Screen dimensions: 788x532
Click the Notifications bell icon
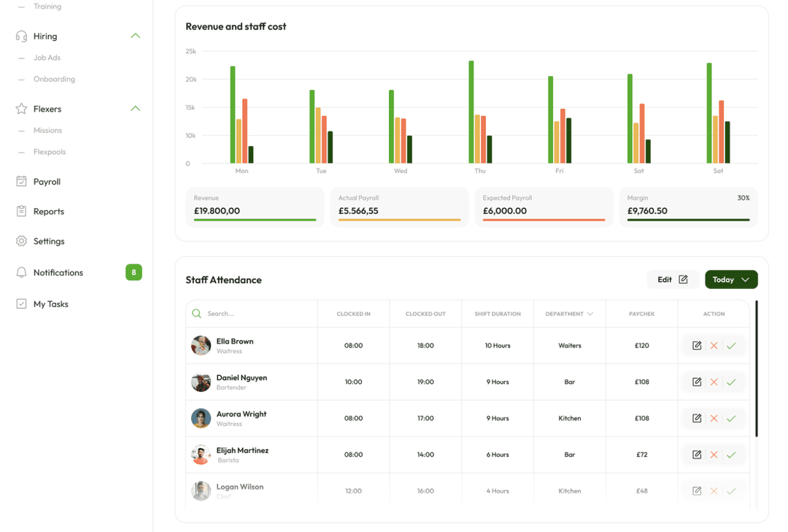[21, 272]
